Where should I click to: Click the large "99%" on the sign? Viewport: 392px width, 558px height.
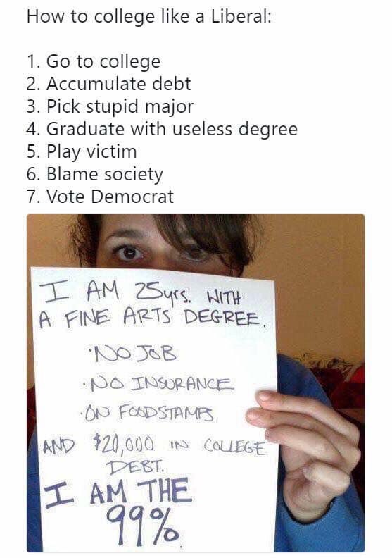point(144,527)
